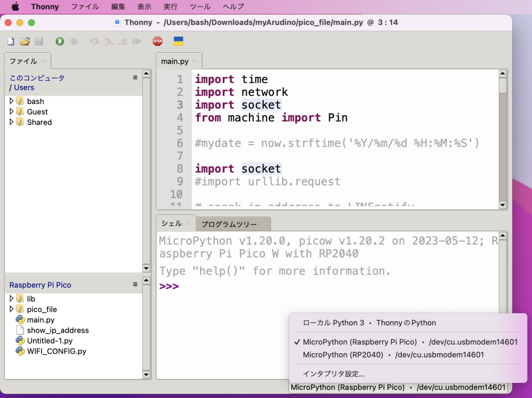This screenshot has height=398, width=532.
Task: Click the editor vertical scrollbar thumb
Action: [503, 86]
